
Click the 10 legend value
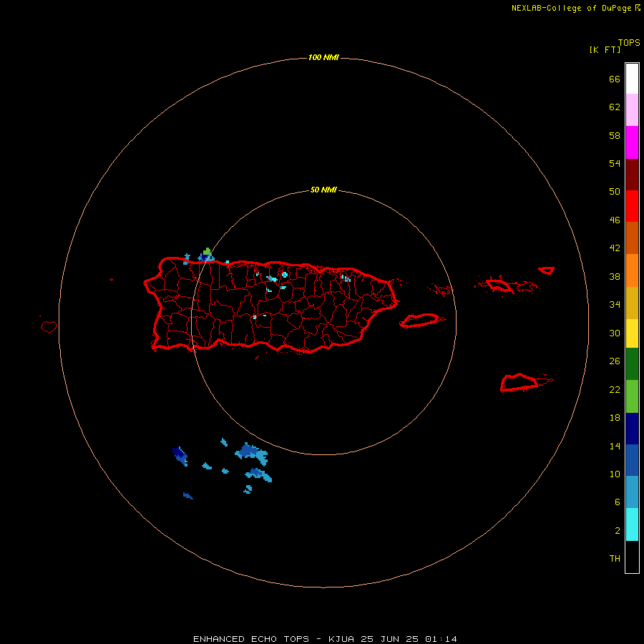pos(615,474)
